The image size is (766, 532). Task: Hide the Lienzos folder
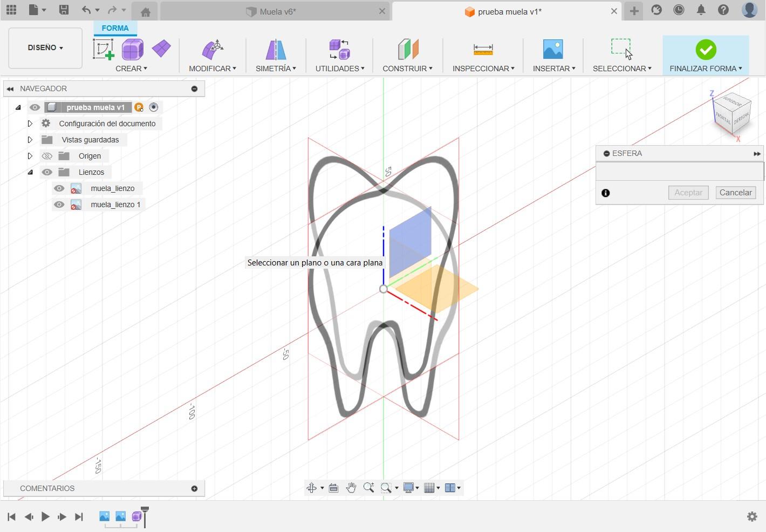point(47,172)
